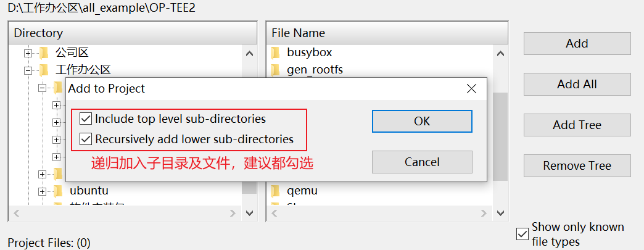Click the Add button
Viewport: 644px width, 250px height.
tap(577, 44)
